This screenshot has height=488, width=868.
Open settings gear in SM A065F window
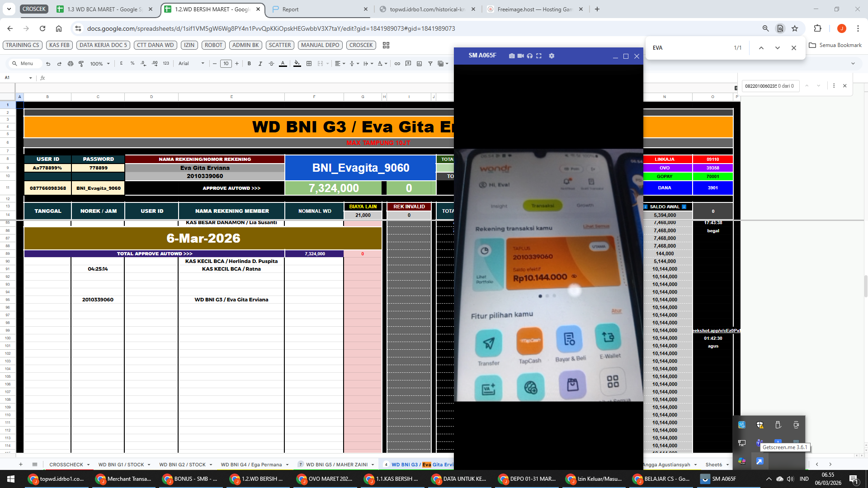click(552, 56)
